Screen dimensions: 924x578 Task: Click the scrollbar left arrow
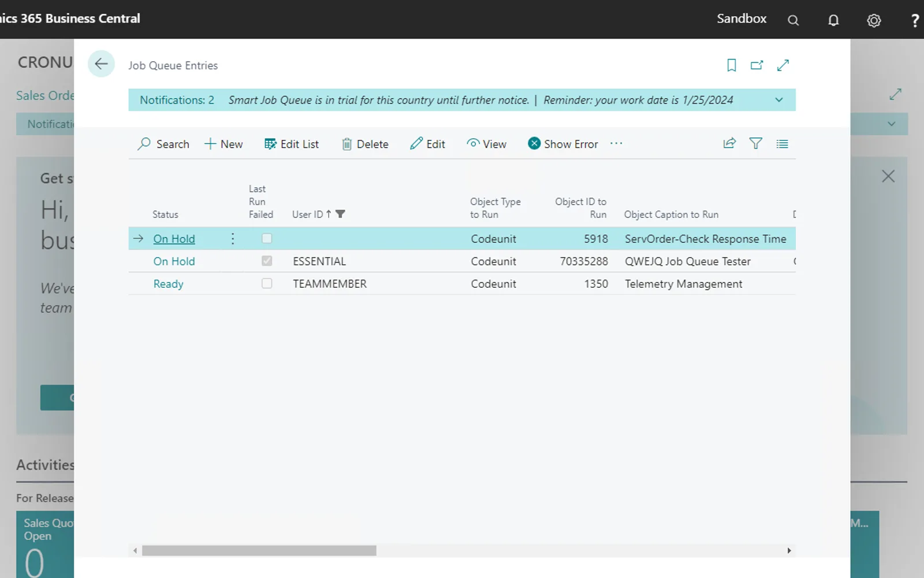tap(135, 550)
